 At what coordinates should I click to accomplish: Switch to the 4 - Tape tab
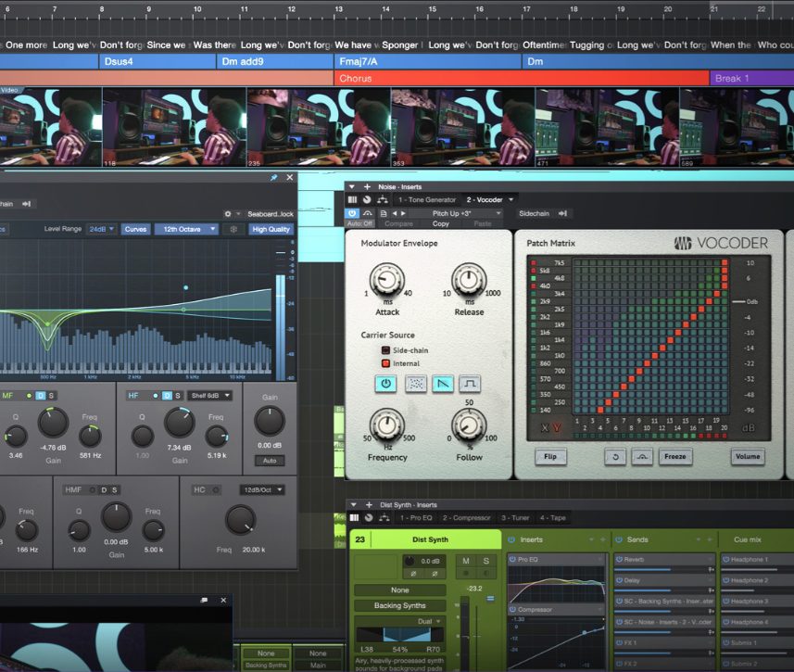click(552, 517)
